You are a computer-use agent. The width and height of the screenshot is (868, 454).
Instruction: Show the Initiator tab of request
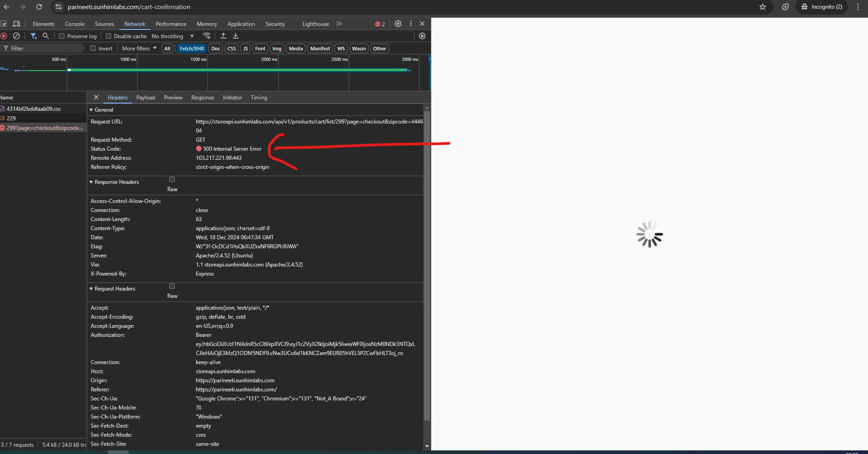[232, 98]
